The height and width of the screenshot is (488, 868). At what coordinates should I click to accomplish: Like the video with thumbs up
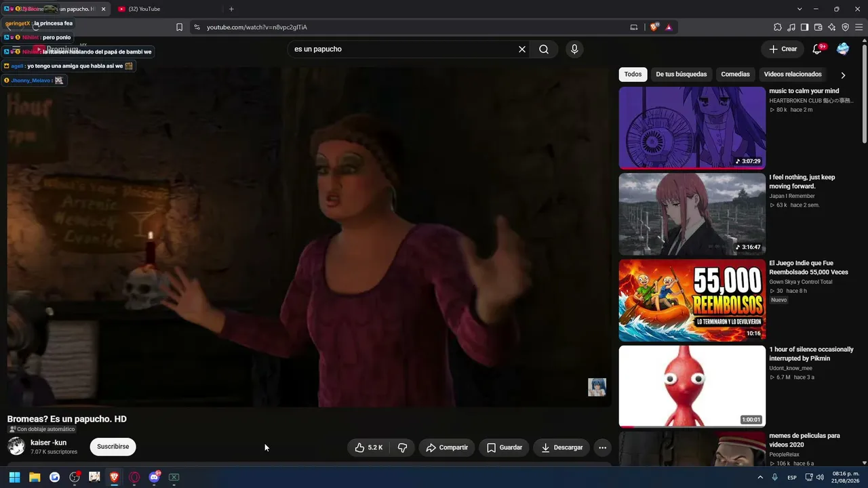369,447
